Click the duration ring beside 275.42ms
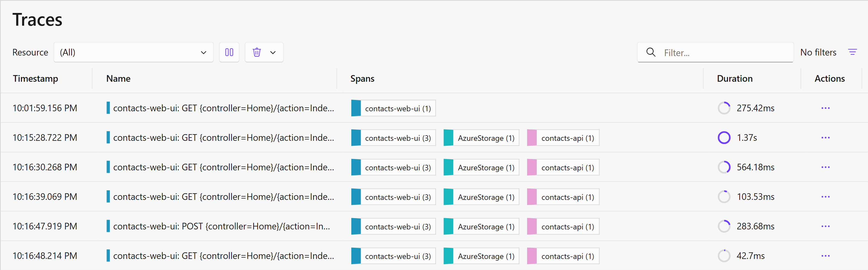The height and width of the screenshot is (270, 868). (x=724, y=108)
